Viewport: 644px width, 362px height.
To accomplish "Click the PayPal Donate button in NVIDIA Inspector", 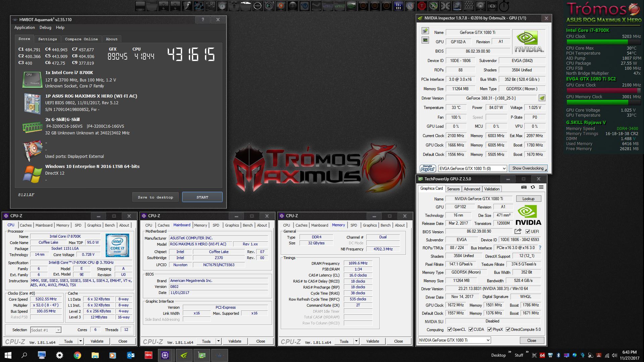I will pyautogui.click(x=428, y=168).
